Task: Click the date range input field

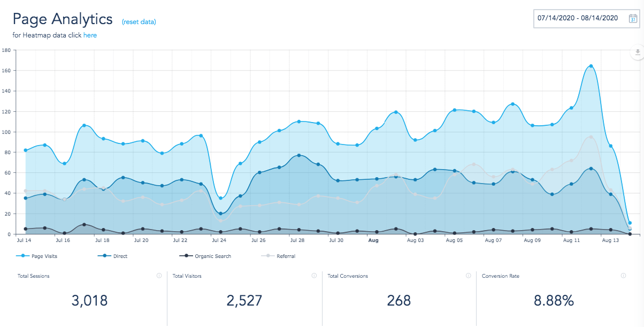Action: 587,18
